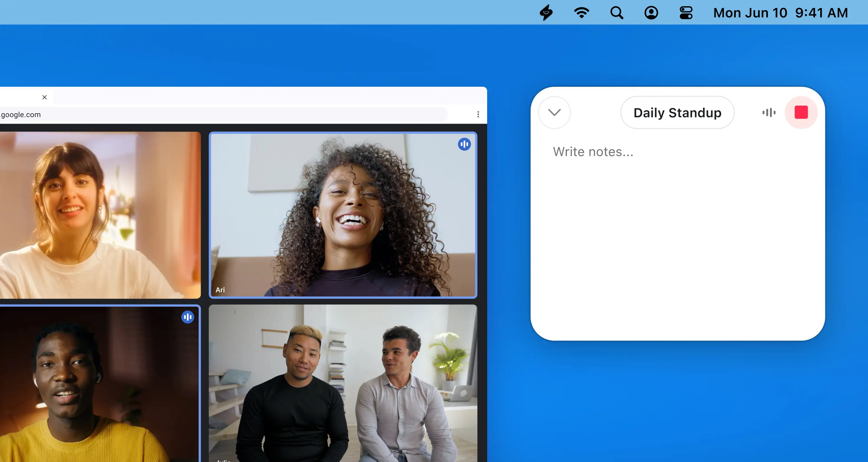Click the lightning bolt app icon in menu bar
868x462 pixels.
pyautogui.click(x=546, y=13)
